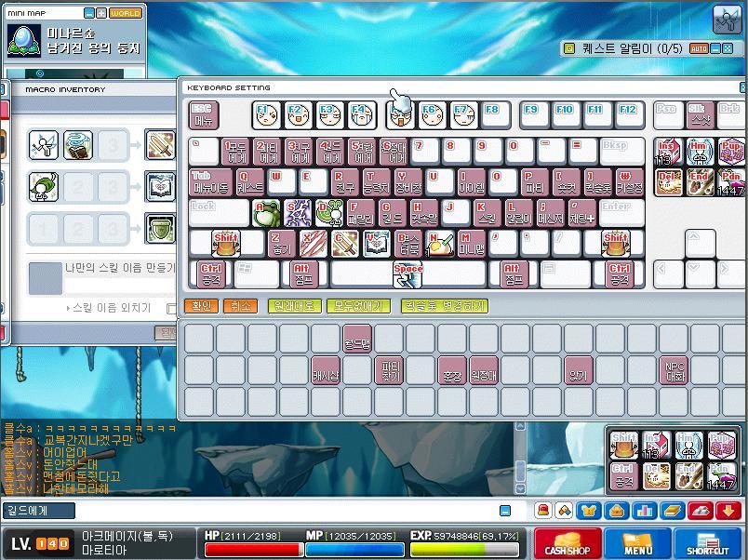The image size is (748, 560).
Task: Click the chat scrollbar up arrow
Action: (x=520, y=426)
